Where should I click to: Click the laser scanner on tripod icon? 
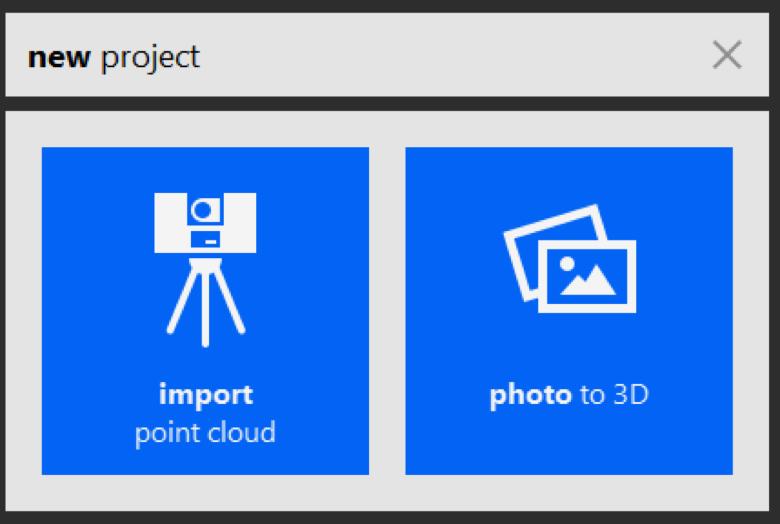click(205, 269)
